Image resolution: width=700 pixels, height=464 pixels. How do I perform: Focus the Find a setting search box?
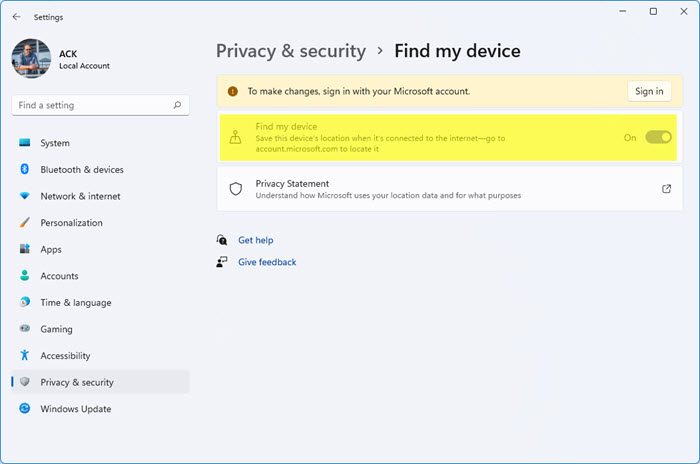click(x=100, y=105)
